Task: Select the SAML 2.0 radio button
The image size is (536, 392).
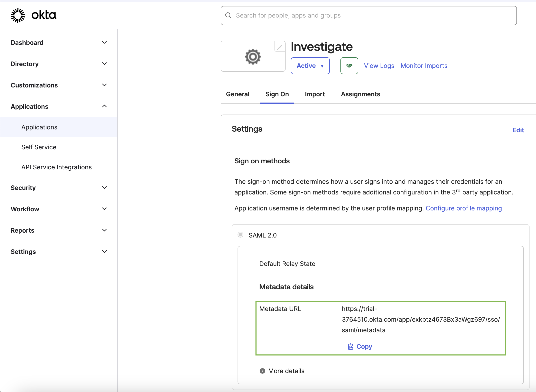Action: (x=240, y=235)
